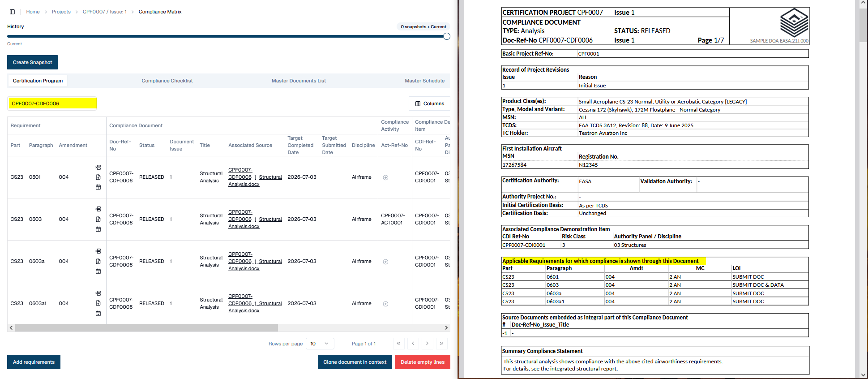Click the Create Snapshot button
This screenshot has width=868, height=379.
point(32,62)
